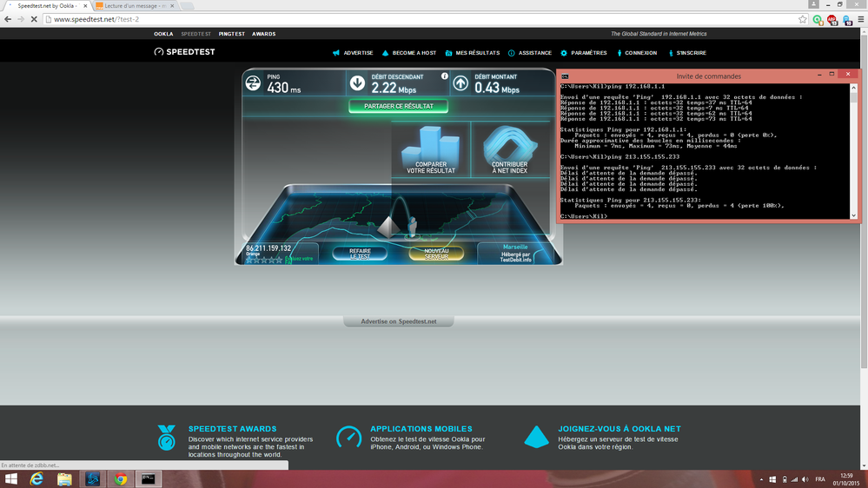Open the info icon near Débit Descendant

point(445,76)
